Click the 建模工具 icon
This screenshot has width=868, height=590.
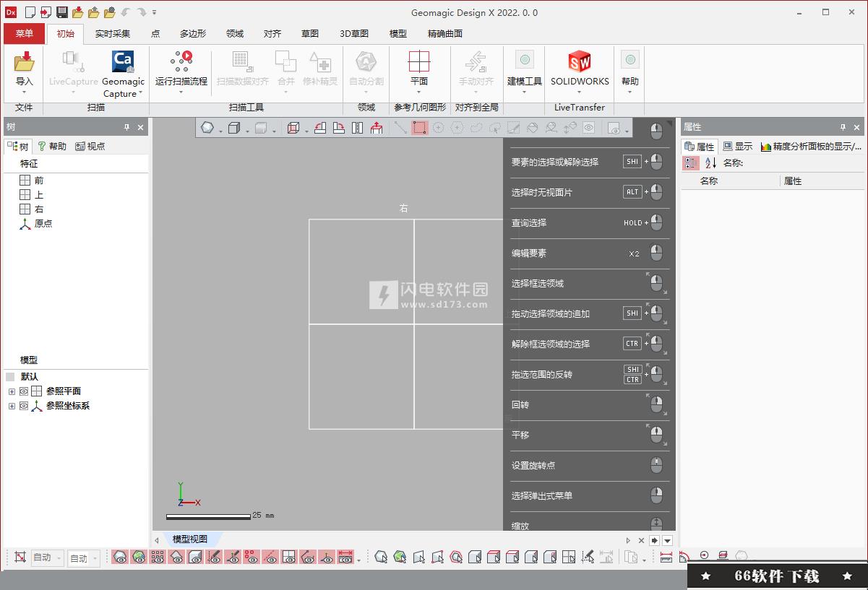pos(525,61)
